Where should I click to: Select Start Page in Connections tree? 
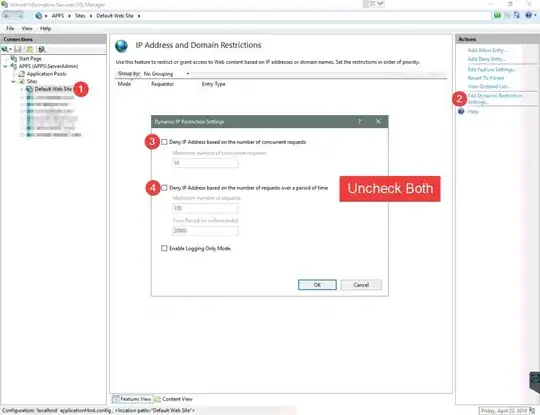coord(30,59)
